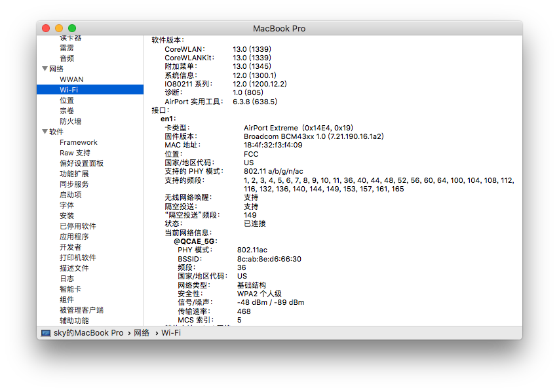This screenshot has width=559, height=392.
Task: Click MAC address 18:4f:32:f3:f4:09
Action: (273, 145)
